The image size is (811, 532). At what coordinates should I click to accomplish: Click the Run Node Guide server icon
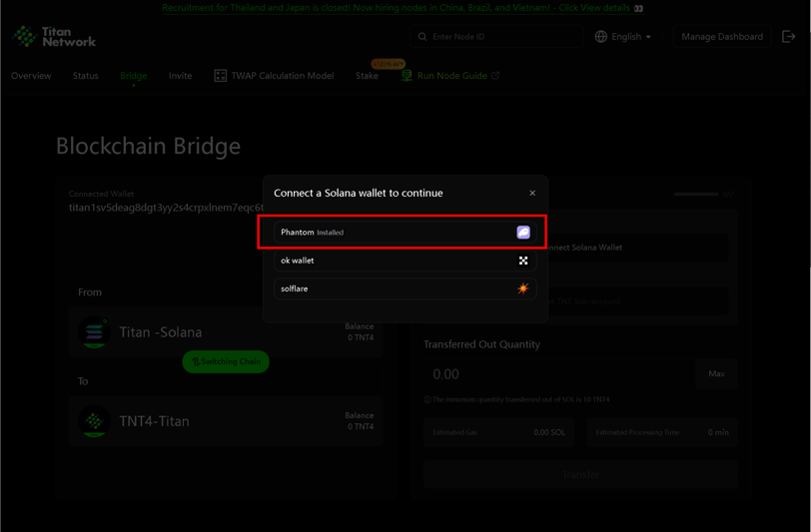point(406,76)
